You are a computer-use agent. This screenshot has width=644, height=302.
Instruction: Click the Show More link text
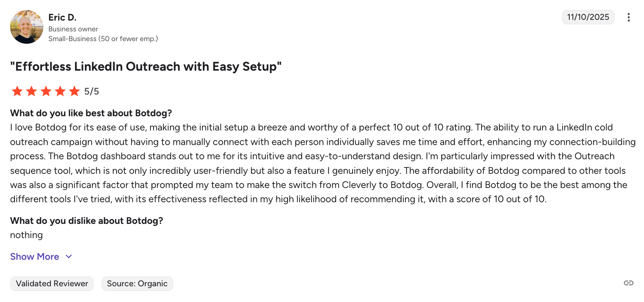pos(35,256)
